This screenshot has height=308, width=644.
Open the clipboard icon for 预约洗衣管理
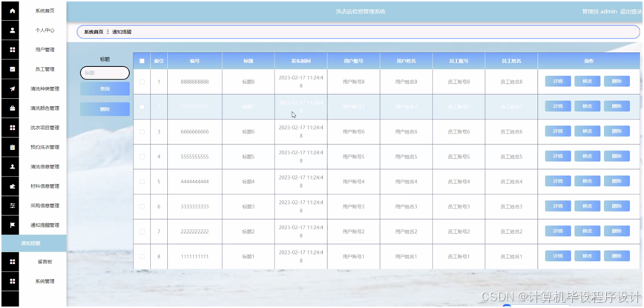13,147
